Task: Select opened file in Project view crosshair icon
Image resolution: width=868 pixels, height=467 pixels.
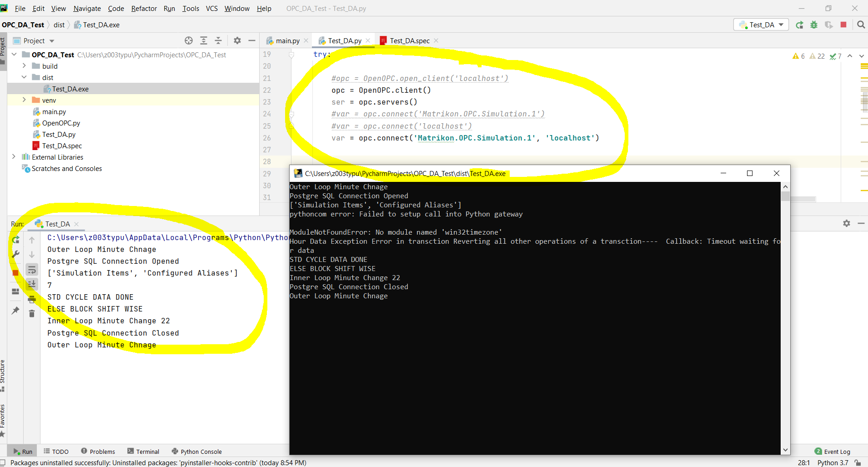Action: click(188, 40)
